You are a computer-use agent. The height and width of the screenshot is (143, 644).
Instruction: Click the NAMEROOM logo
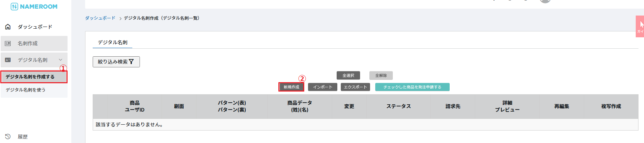(x=34, y=7)
